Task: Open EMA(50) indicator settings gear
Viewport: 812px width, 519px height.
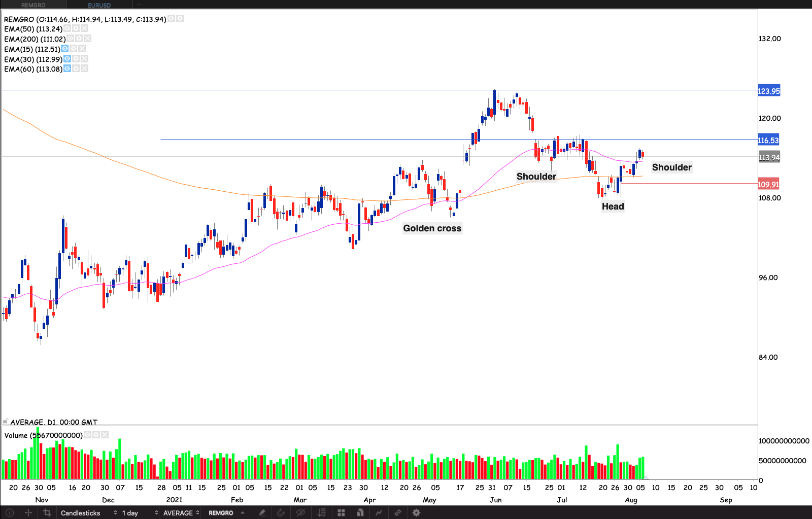Action: click(x=76, y=29)
